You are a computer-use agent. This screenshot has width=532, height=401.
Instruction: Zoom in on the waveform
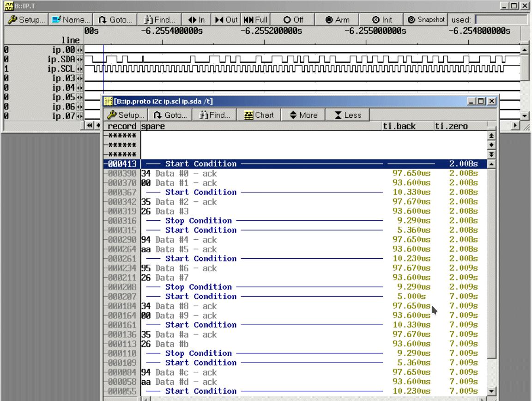click(196, 20)
